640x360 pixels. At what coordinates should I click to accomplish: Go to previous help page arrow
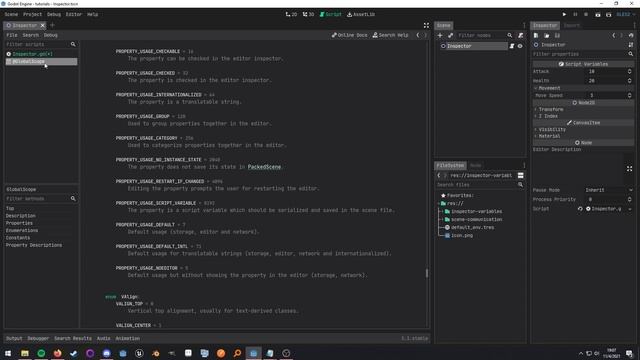[x=418, y=35]
